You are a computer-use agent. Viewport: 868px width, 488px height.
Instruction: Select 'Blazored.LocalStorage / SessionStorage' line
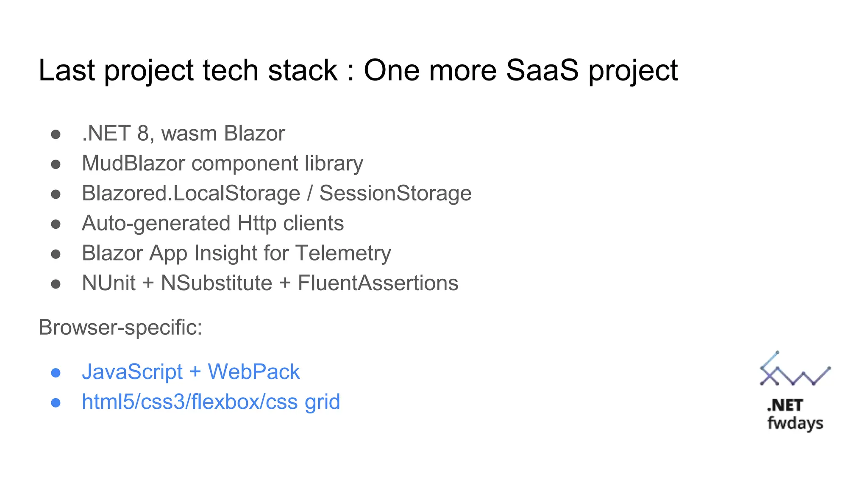point(276,194)
